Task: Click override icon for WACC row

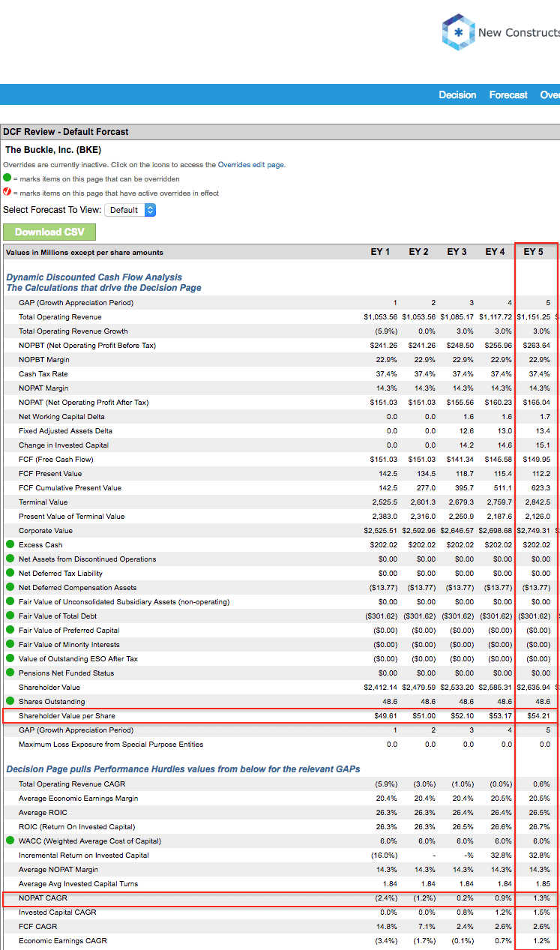Action: tap(10, 841)
